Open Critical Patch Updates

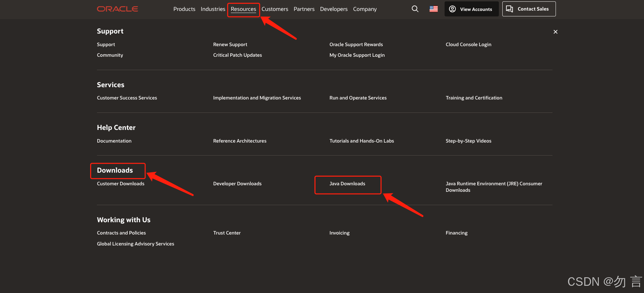238,55
